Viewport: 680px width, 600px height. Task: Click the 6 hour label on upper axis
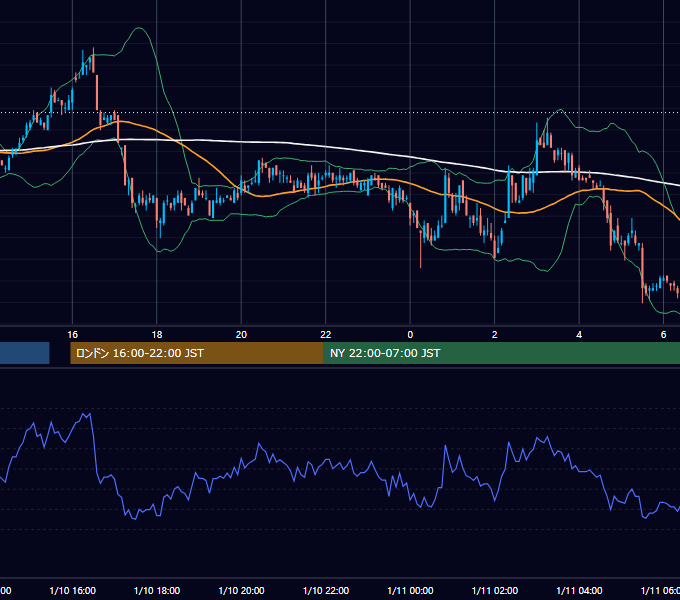click(x=663, y=334)
